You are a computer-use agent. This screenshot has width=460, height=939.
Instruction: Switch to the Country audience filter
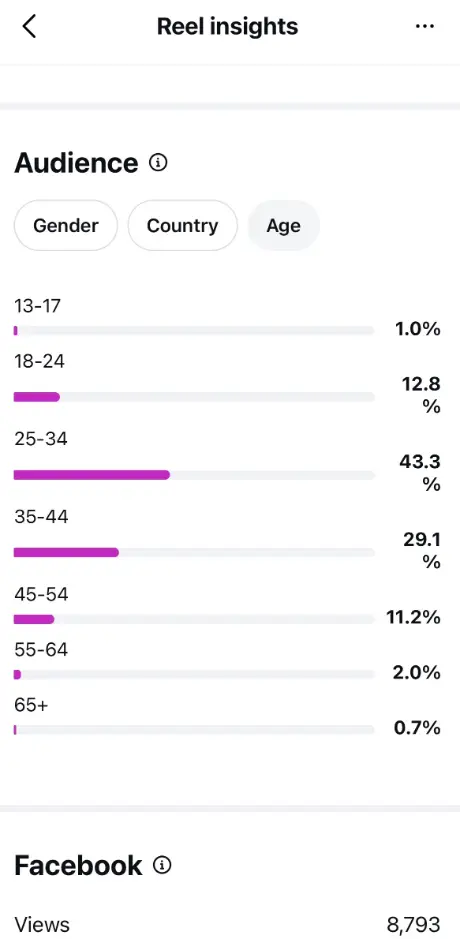click(183, 225)
